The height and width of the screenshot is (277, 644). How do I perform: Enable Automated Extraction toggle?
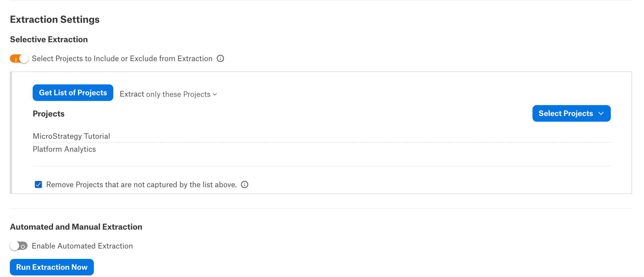(19, 246)
